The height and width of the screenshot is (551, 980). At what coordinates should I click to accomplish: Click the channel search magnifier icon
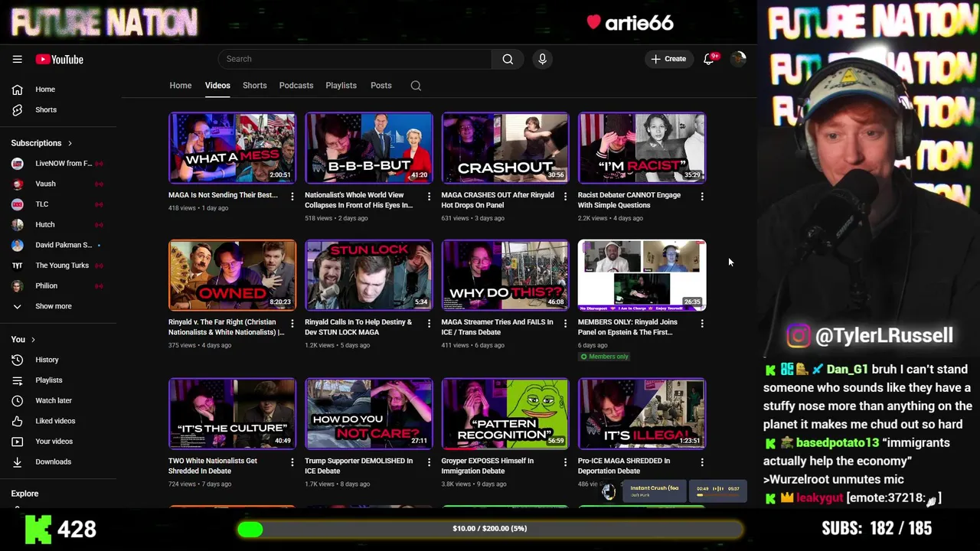click(416, 86)
